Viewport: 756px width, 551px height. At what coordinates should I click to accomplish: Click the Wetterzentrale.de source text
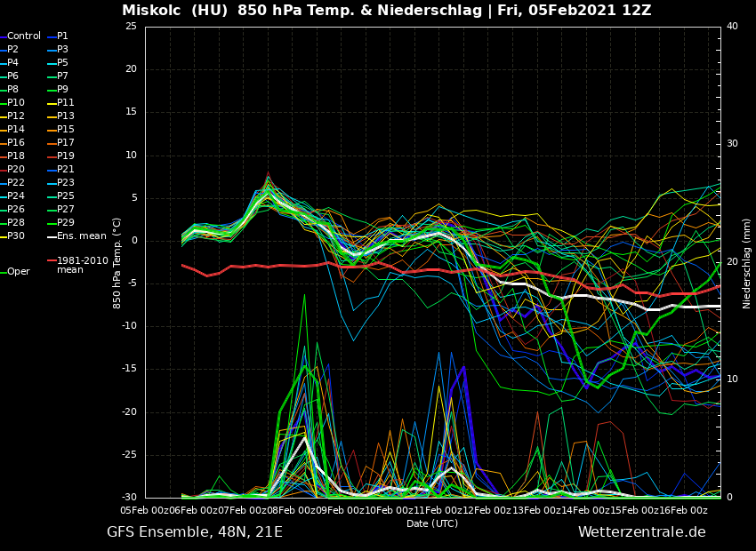[x=641, y=532]
